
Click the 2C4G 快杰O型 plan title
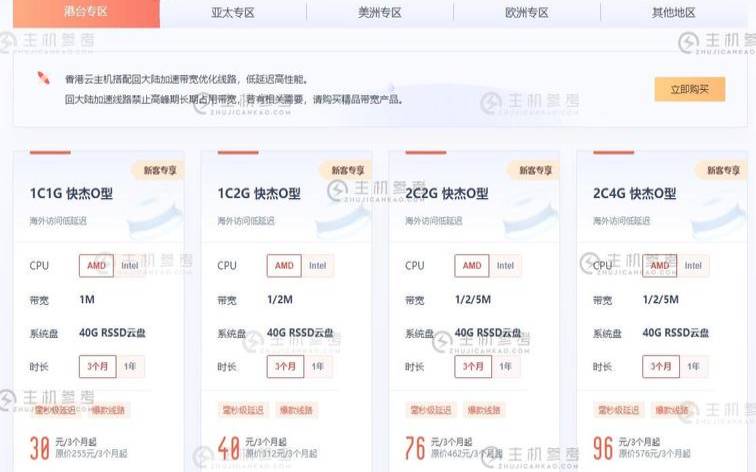click(634, 194)
